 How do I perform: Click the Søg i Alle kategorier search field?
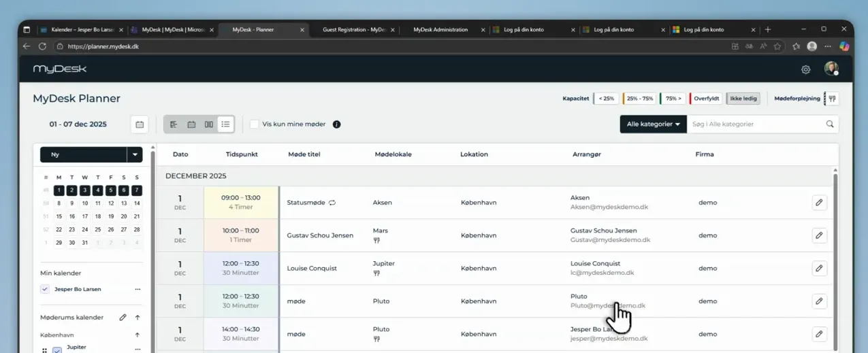tap(756, 124)
